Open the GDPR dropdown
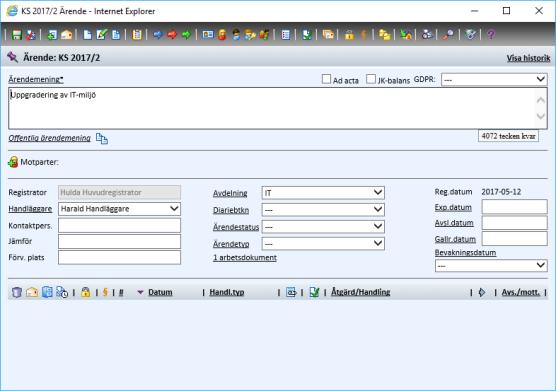The image size is (556, 391). click(494, 79)
